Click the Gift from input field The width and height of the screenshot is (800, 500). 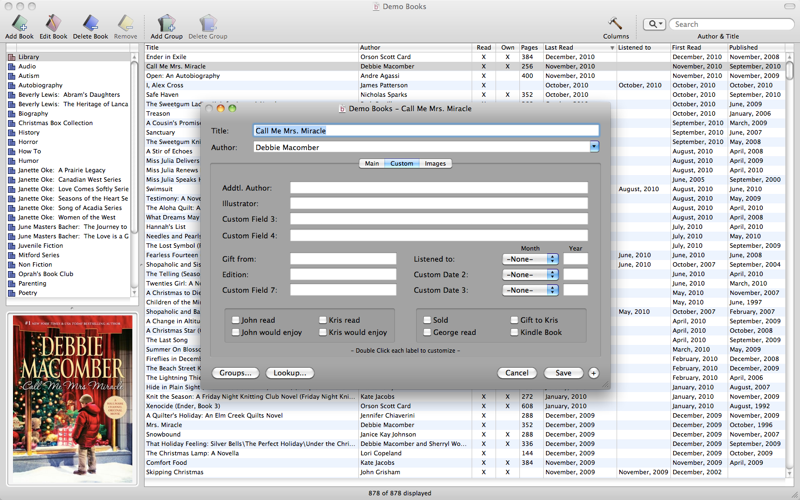[x=343, y=259]
